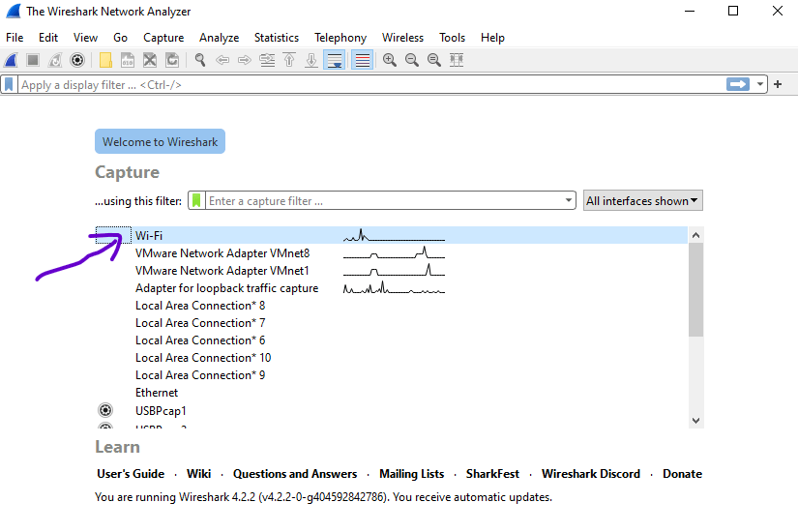Click interface list scroll down arrow
The height and width of the screenshot is (532, 798).
pos(695,421)
